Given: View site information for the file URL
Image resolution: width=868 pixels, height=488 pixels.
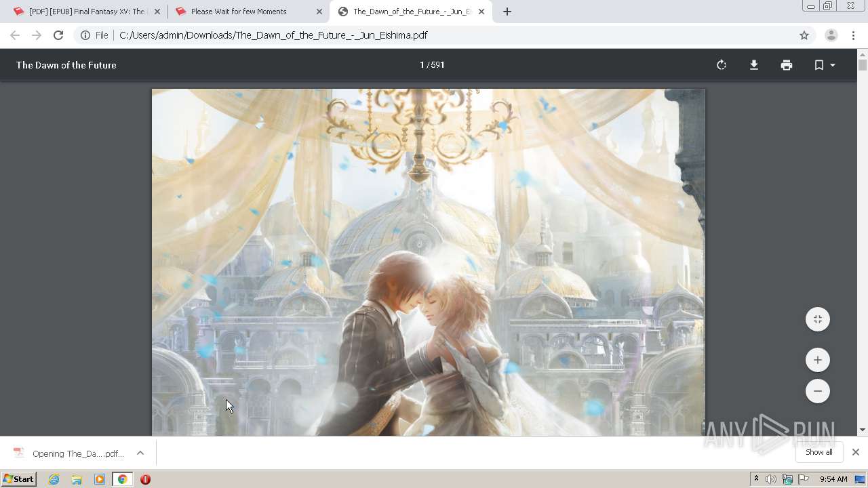Looking at the screenshot, I should click(94, 35).
